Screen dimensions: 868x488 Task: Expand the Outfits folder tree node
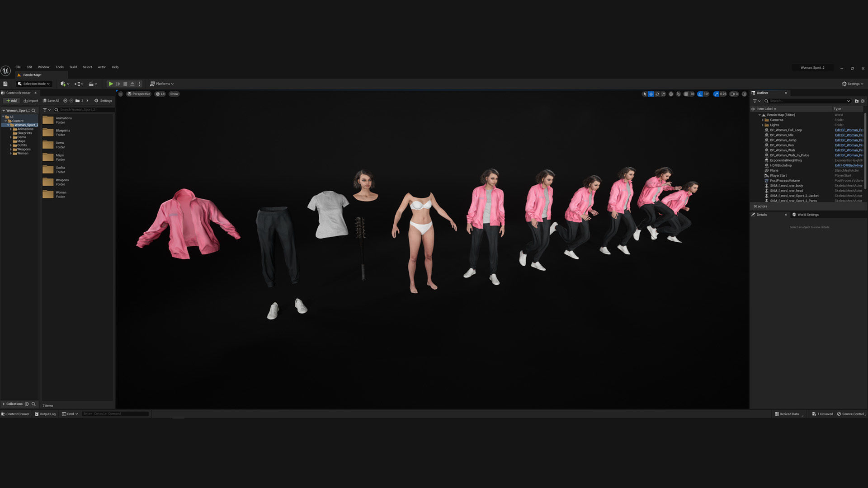(11, 145)
